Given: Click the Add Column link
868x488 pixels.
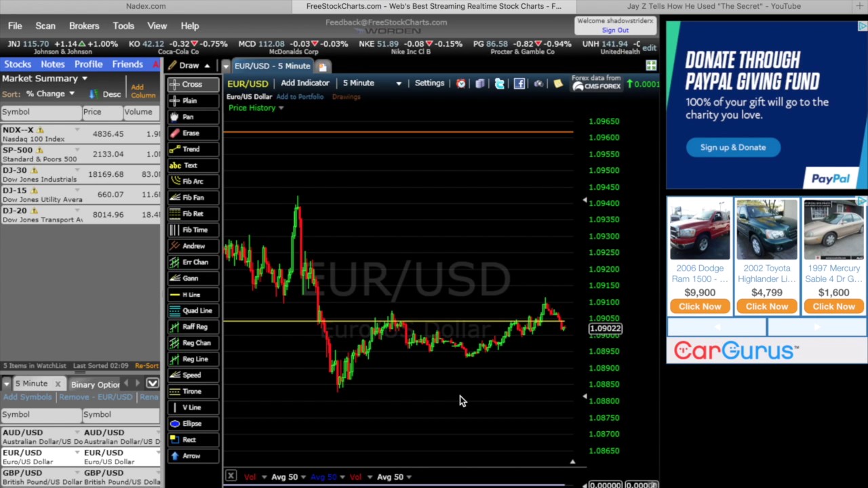Looking at the screenshot, I should (143, 91).
